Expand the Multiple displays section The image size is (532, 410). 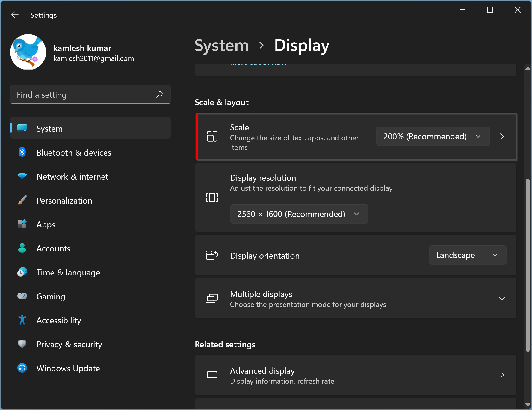[502, 298]
